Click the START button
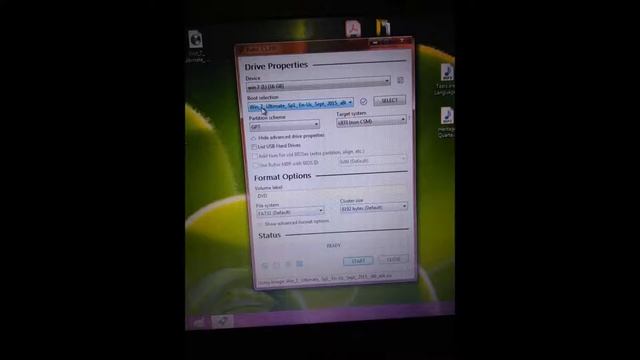Screen dimensions: 640x360 tap(358, 261)
